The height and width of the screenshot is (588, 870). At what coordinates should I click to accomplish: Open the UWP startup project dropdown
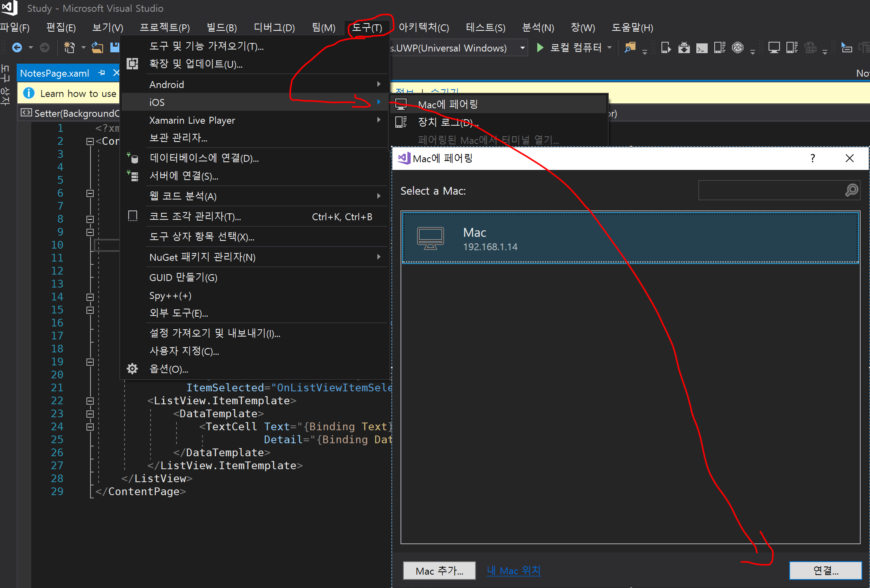(x=523, y=48)
